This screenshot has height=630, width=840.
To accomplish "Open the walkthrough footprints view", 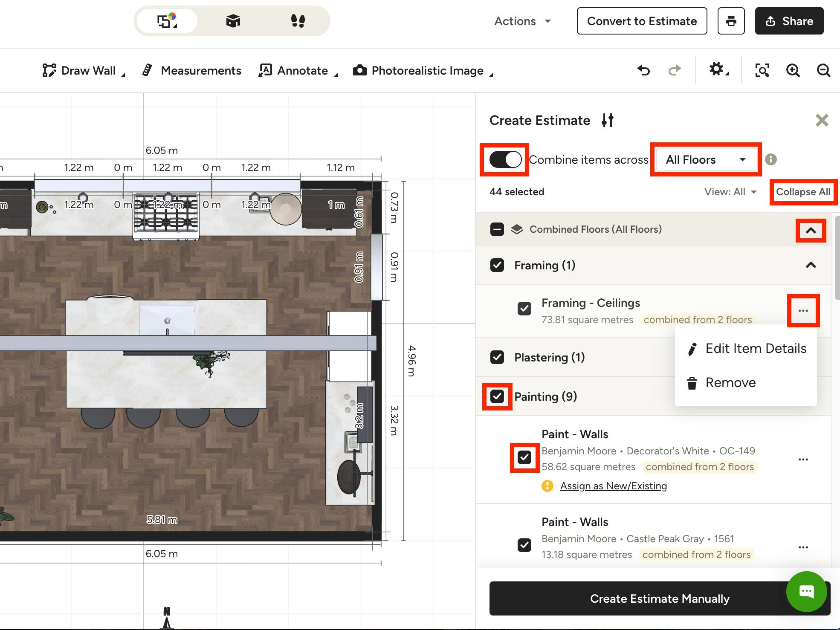I will click(x=298, y=21).
